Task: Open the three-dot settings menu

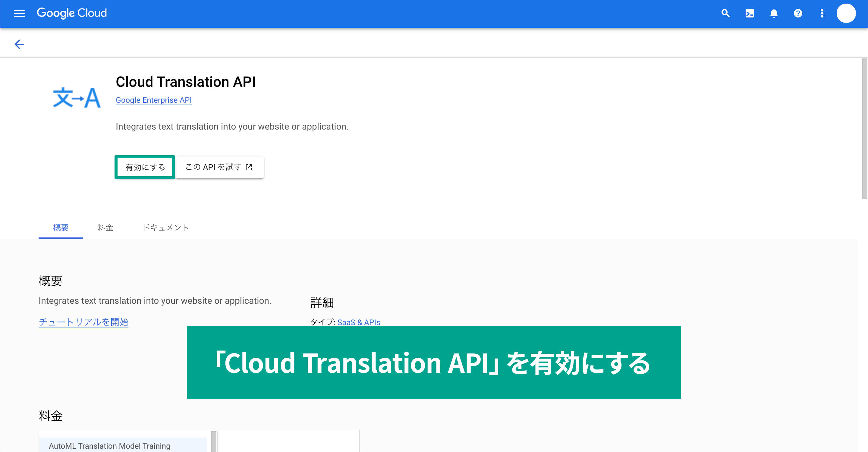Action: click(x=822, y=14)
